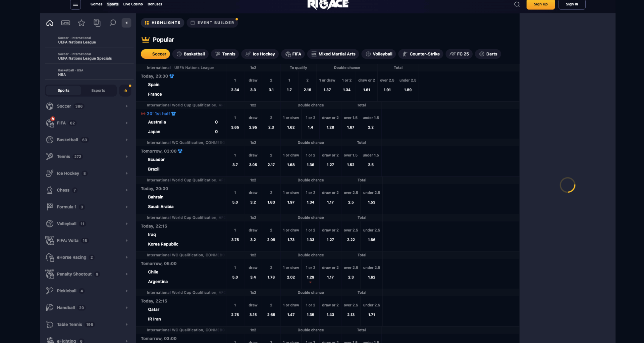Select draw odds 2.95 for Australia vs Japan
644x343 pixels.
253,128
